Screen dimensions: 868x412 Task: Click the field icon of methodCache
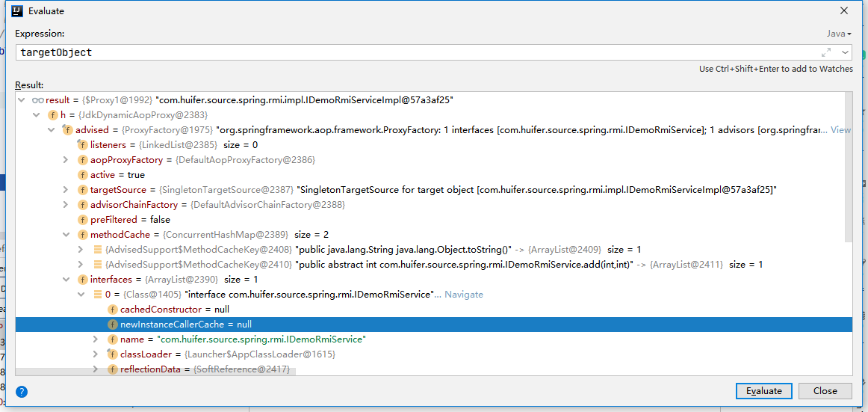[x=82, y=235]
